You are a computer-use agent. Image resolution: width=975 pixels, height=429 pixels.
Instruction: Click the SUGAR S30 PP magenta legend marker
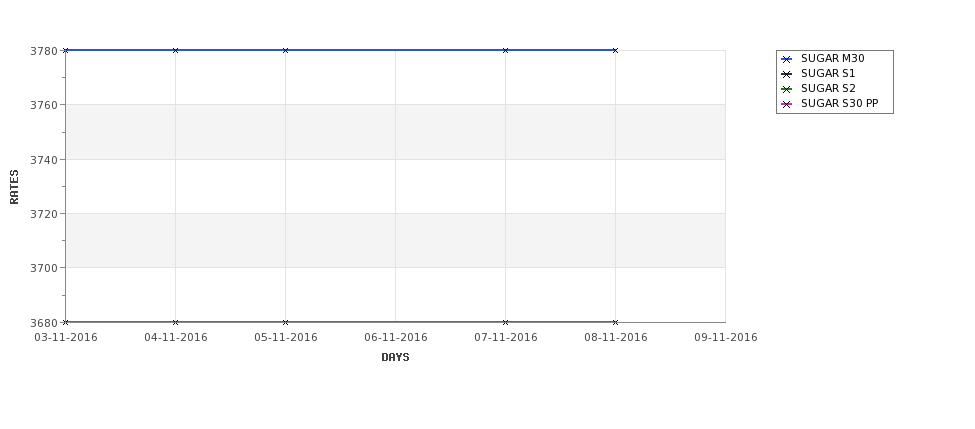[786, 104]
